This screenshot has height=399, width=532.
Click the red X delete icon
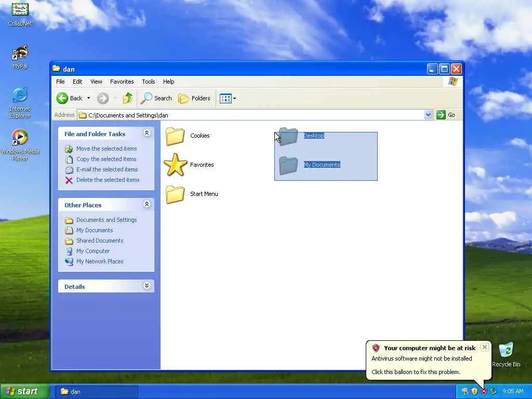69,180
